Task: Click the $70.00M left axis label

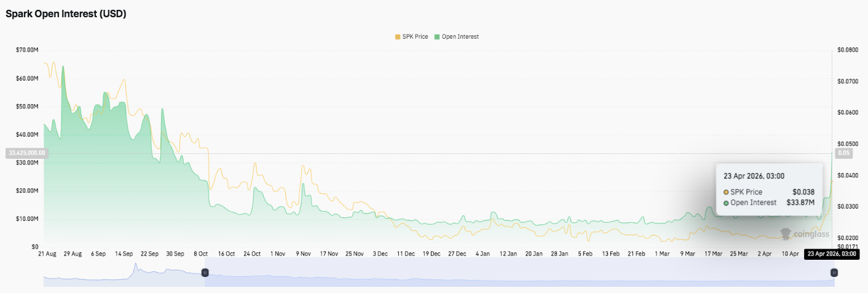Action: coord(26,50)
